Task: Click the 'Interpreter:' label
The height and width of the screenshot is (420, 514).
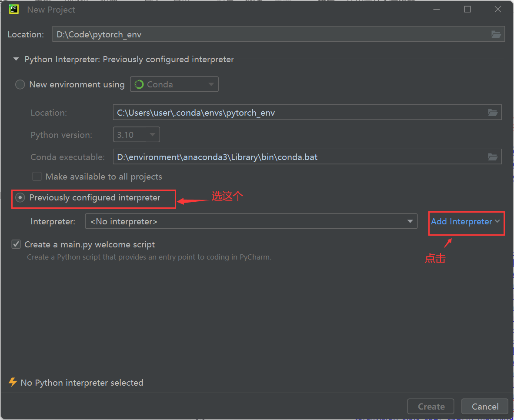Action: (53, 222)
